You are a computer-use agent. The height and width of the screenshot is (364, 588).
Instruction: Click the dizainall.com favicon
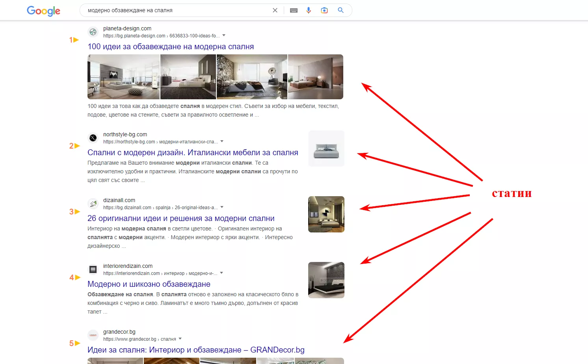[93, 204]
